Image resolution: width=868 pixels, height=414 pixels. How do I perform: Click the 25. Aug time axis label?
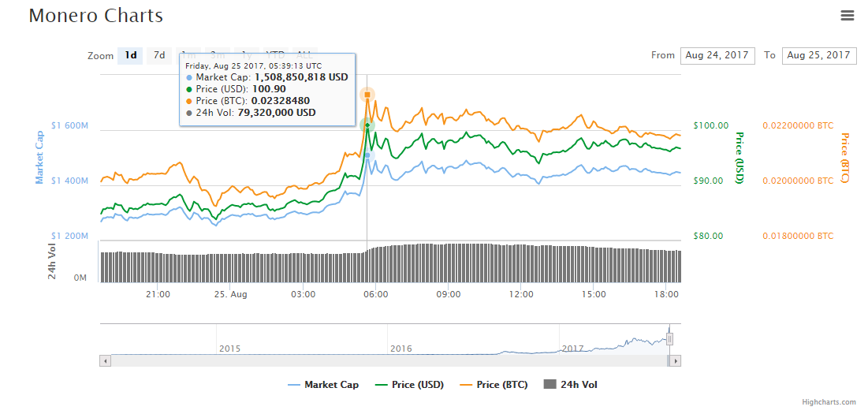click(x=231, y=294)
